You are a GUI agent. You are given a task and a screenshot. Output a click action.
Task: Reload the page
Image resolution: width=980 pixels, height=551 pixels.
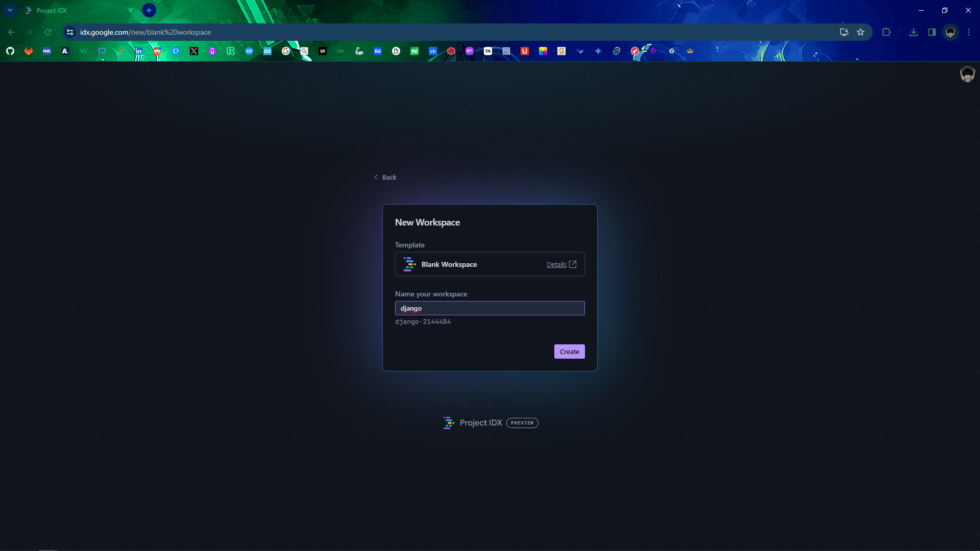click(48, 32)
